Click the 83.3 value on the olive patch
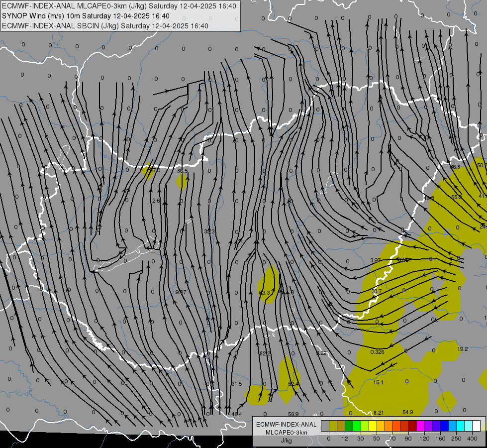 click(x=264, y=293)
